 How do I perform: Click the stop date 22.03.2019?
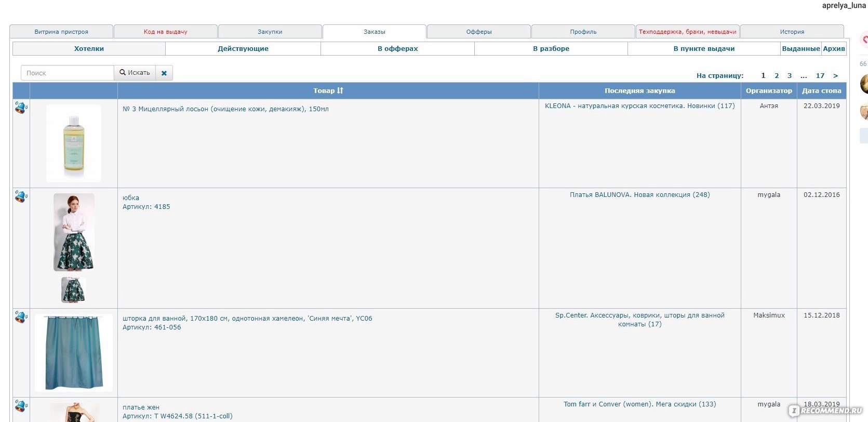pos(822,106)
